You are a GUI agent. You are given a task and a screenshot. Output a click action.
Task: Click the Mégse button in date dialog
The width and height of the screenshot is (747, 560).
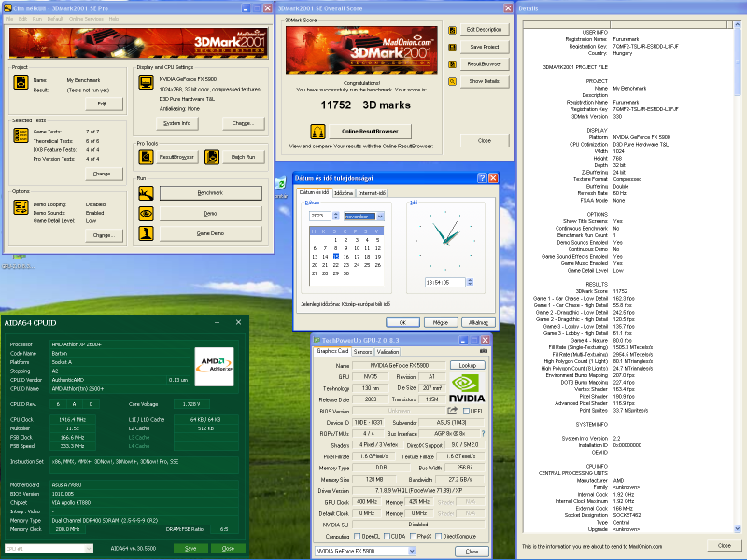coord(441,322)
